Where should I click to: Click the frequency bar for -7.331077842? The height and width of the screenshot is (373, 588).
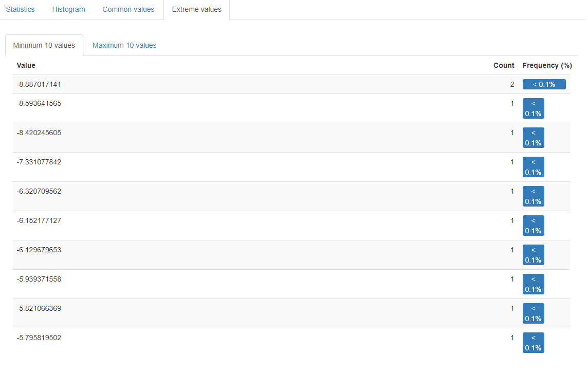533,167
